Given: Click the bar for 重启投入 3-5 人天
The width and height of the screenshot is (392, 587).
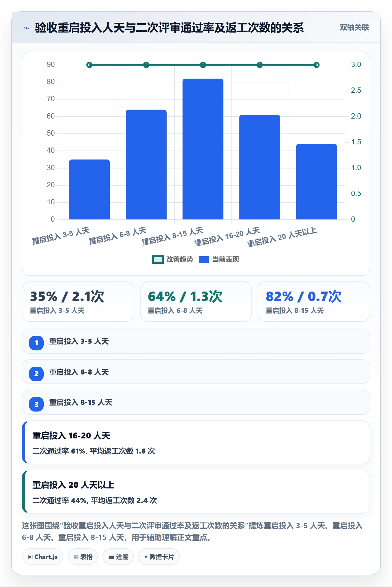Looking at the screenshot, I should 89,189.
